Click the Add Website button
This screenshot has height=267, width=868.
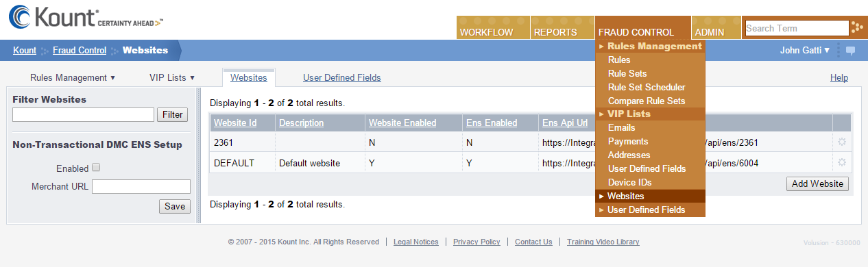(818, 183)
